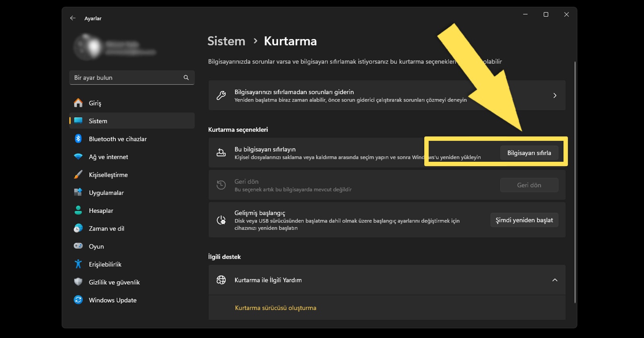Click the Gelişmiş başlangıç title text
Viewport: 644px width, 338px height.
260,213
